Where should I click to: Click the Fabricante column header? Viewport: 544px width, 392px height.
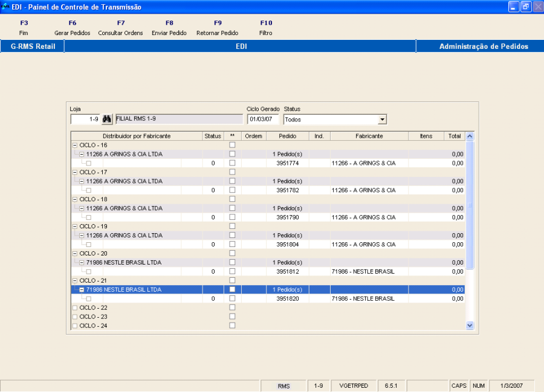pos(369,137)
